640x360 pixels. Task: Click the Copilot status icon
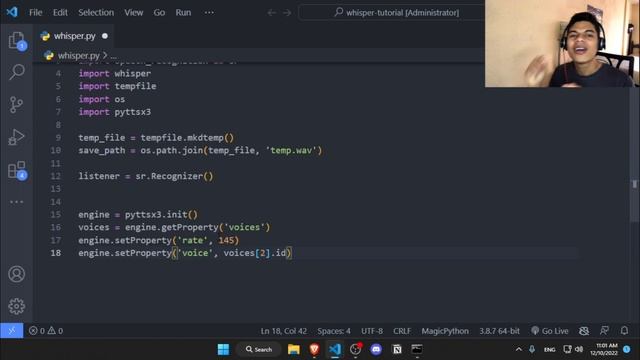pyautogui.click(x=584, y=331)
